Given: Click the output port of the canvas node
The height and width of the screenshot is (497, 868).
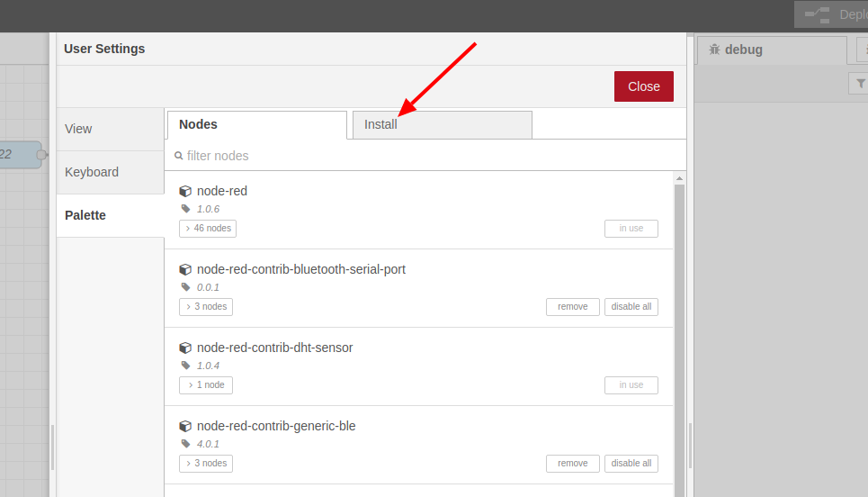Looking at the screenshot, I should pyautogui.click(x=41, y=155).
